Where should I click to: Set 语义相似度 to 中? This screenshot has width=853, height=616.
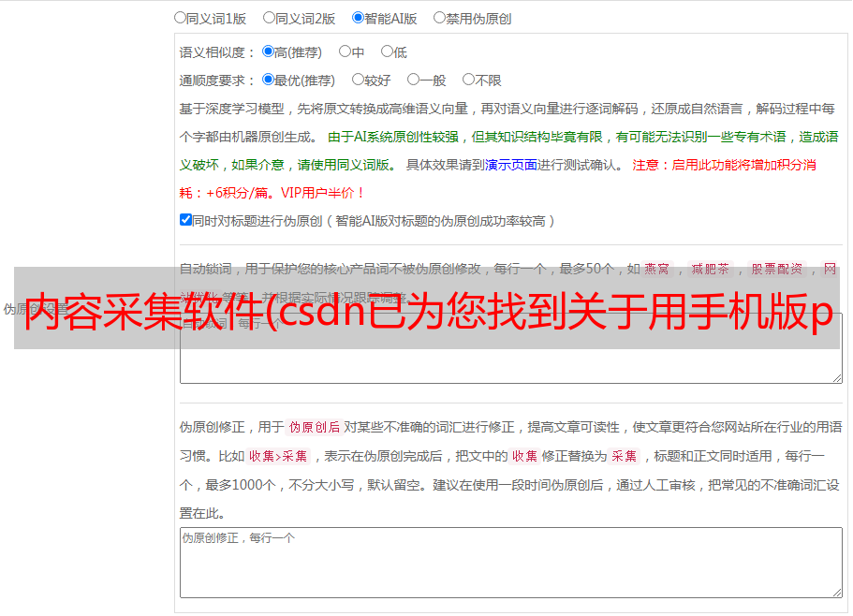[x=345, y=51]
